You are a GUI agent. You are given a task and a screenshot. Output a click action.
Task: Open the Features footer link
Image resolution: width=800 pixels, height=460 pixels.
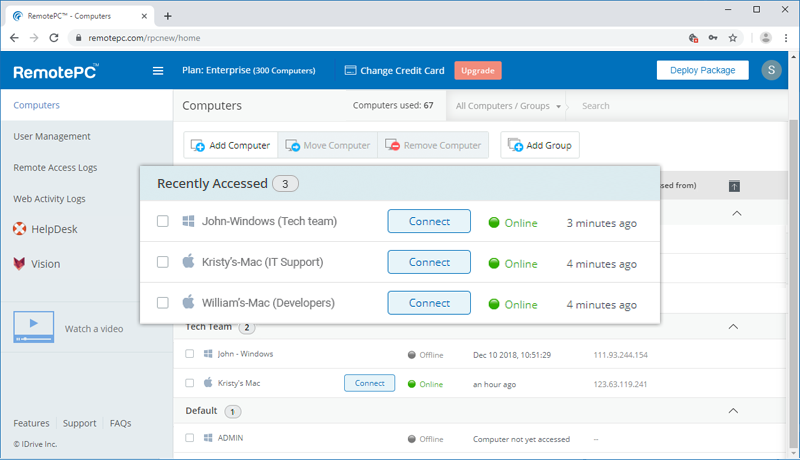pos(31,423)
